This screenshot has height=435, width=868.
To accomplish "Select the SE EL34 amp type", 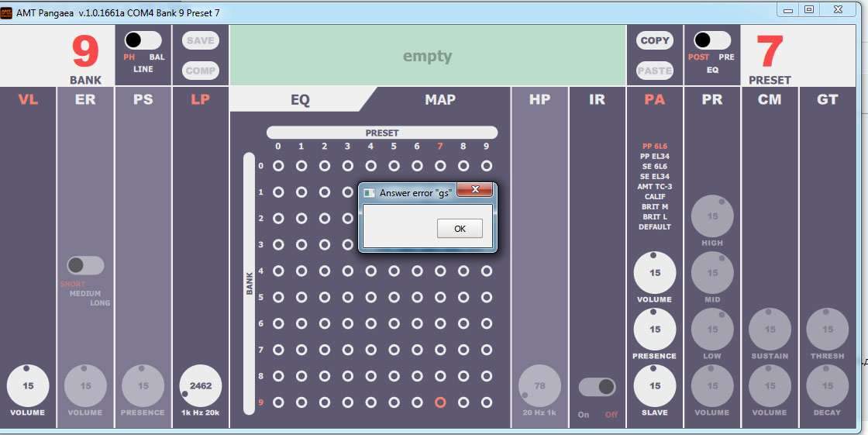I will (x=655, y=176).
